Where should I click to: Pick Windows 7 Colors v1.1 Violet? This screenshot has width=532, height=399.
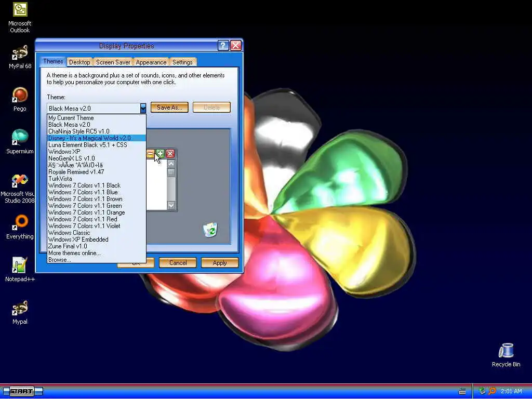(x=96, y=226)
